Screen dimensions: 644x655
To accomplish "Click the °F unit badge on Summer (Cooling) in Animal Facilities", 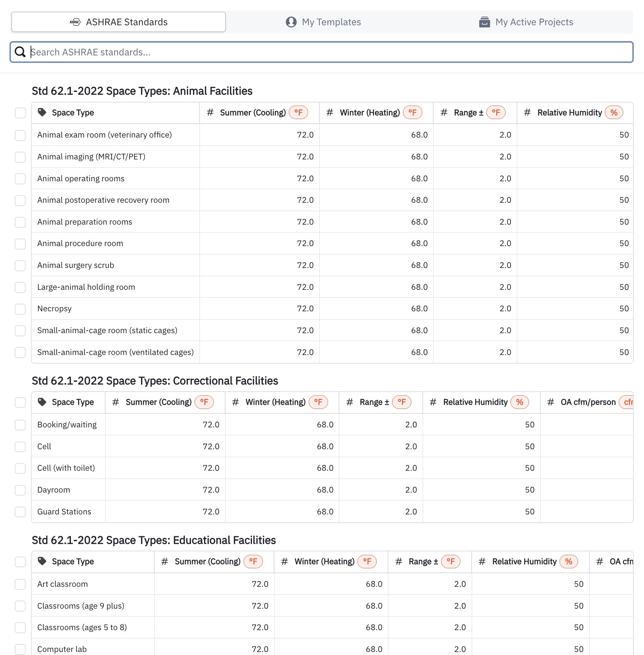I will 299,112.
